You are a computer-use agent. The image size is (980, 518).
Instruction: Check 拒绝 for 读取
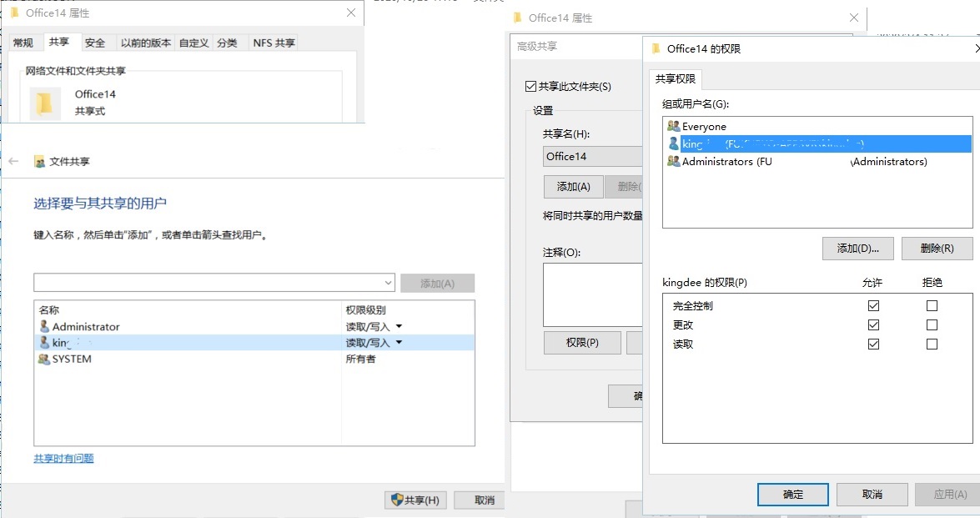932,344
